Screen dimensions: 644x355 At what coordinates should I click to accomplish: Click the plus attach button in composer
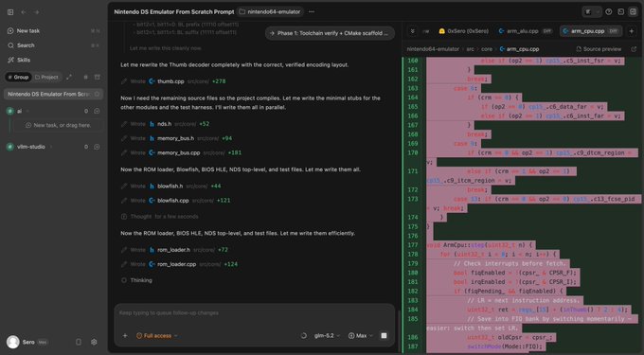point(125,336)
